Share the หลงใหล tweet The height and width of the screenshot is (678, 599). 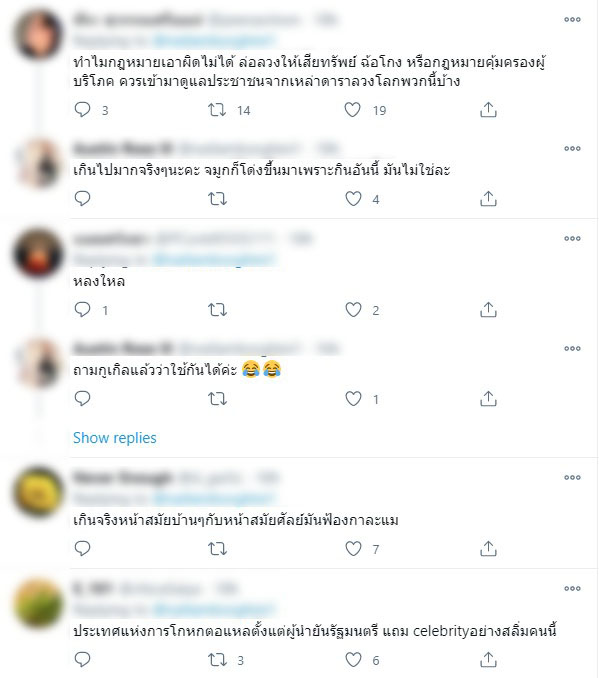(488, 310)
